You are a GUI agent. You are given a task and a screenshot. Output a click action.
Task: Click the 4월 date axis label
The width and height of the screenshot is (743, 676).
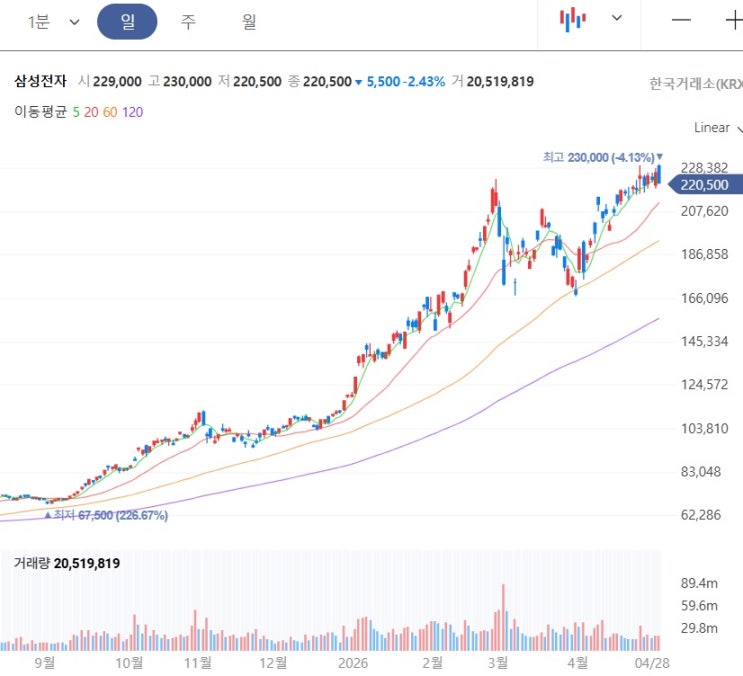(577, 662)
